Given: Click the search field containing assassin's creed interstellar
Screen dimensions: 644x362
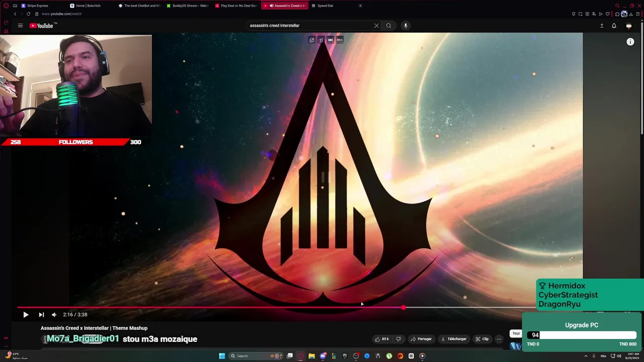Looking at the screenshot, I should (309, 26).
